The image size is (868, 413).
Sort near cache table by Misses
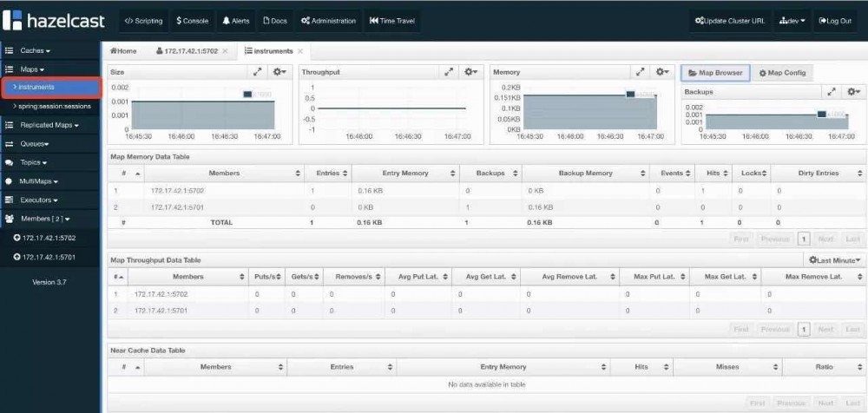[x=728, y=367]
